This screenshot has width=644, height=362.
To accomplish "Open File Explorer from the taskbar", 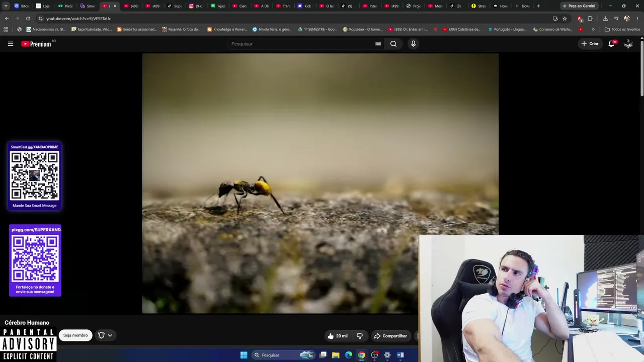I will click(x=336, y=355).
